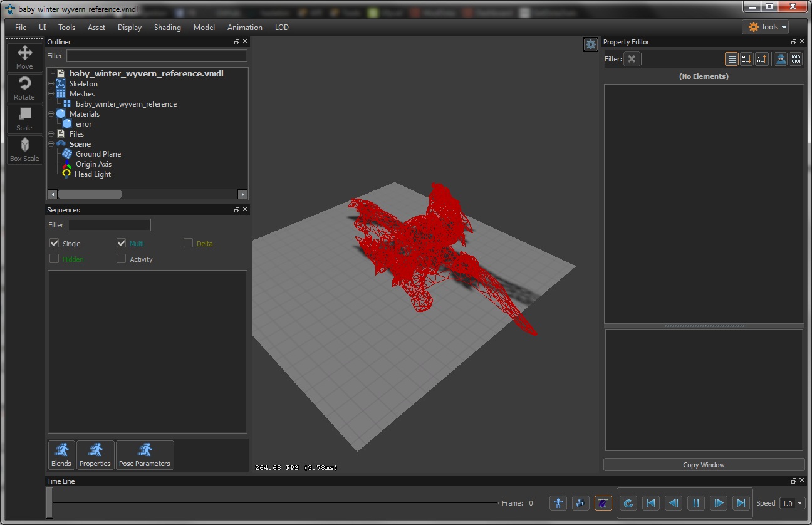Image resolution: width=812 pixels, height=525 pixels.
Task: Uncheck the Single sequences checkbox
Action: coord(55,243)
